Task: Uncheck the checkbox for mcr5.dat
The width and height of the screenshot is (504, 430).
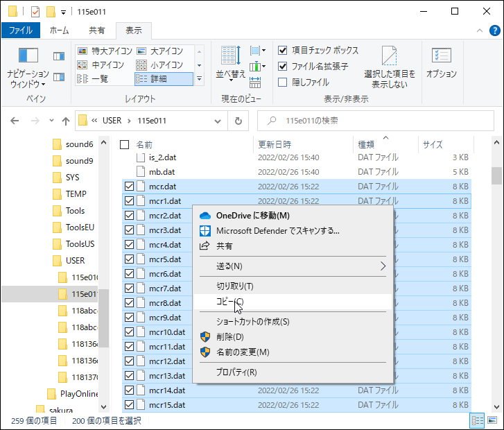Action: [x=129, y=259]
